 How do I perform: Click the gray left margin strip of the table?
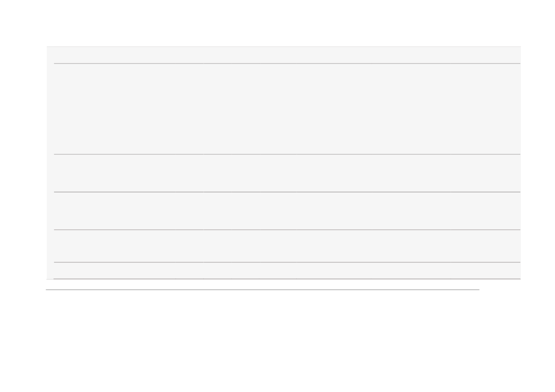coord(50,163)
